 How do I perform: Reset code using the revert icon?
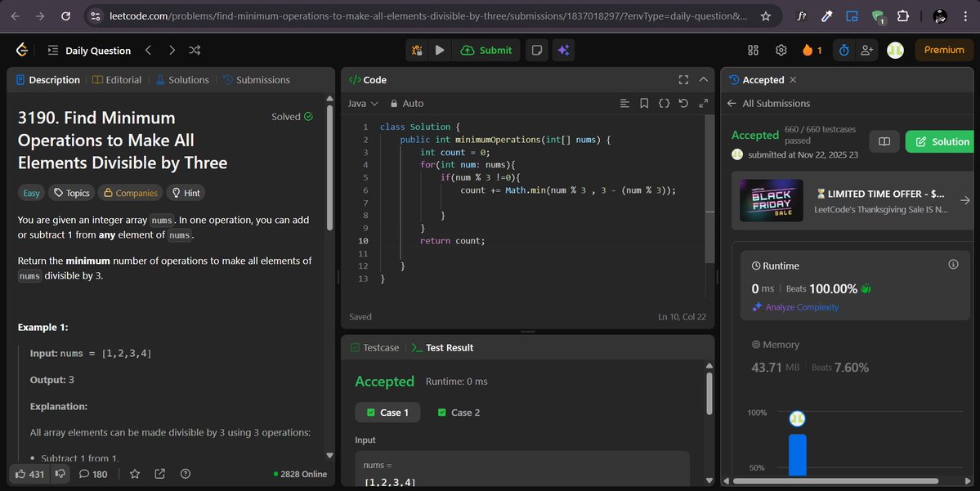(683, 103)
